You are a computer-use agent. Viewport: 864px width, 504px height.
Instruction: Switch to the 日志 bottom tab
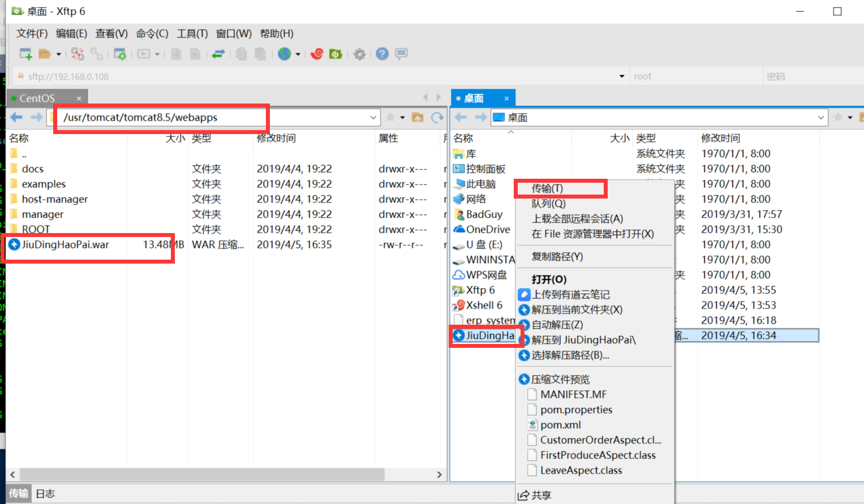[45, 494]
